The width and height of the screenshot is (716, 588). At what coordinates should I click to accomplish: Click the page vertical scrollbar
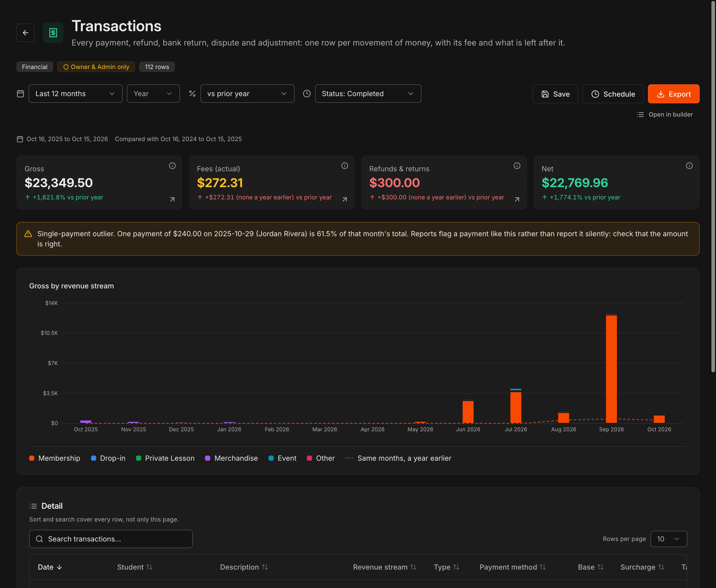coord(713,186)
